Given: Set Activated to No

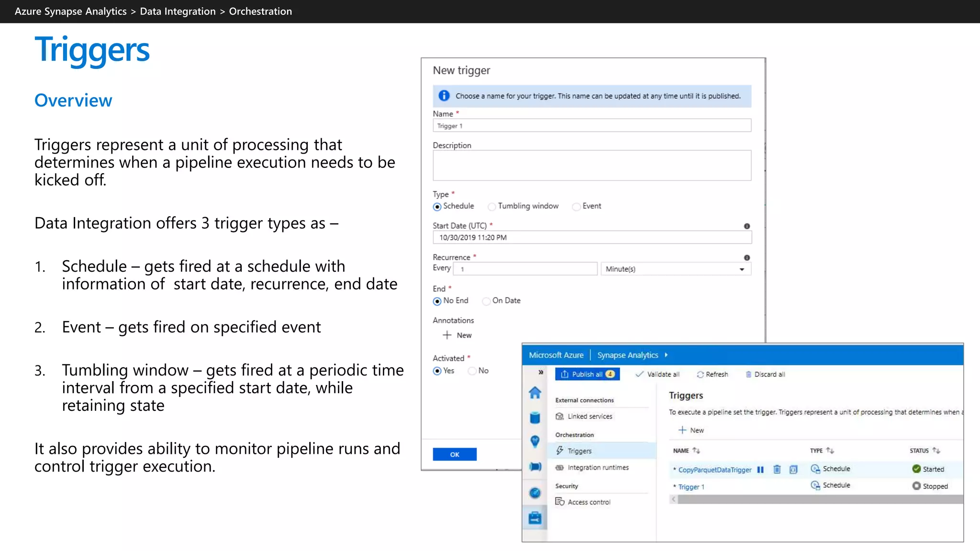Looking at the screenshot, I should pos(472,371).
